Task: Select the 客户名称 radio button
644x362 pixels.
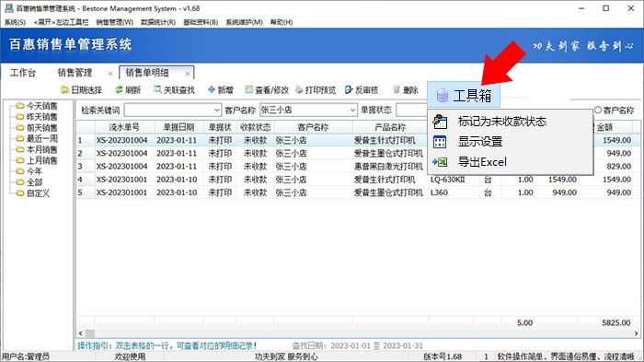Action: (598, 110)
